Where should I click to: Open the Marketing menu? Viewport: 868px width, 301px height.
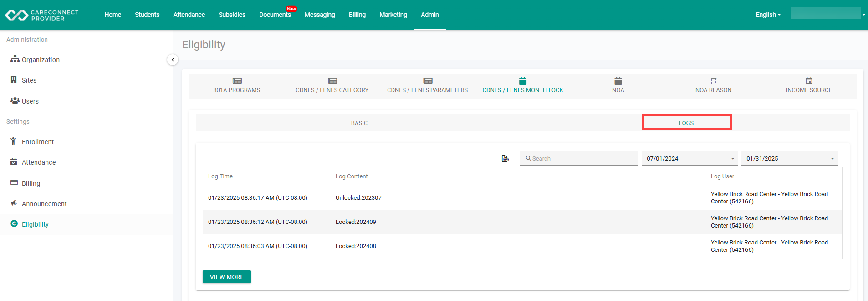point(393,15)
